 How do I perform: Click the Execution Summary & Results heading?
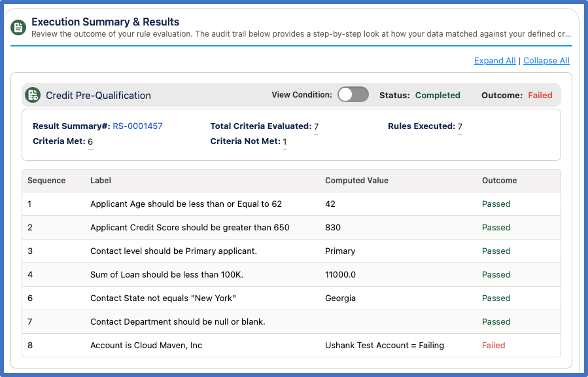click(x=105, y=22)
